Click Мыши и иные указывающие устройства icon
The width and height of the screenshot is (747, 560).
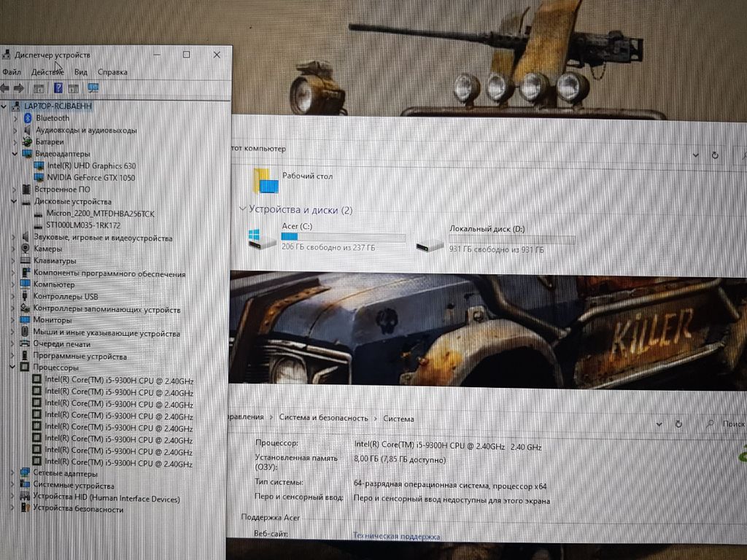coord(26,332)
